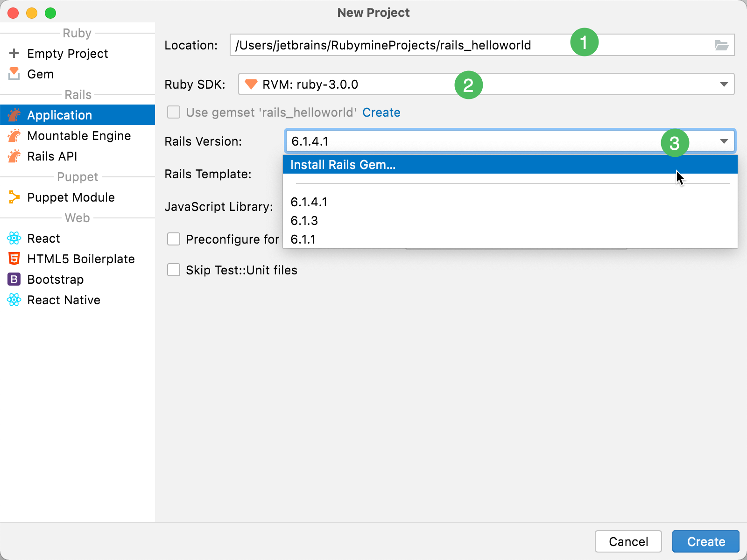Check Skip Test::Unit files
This screenshot has width=747, height=560.
174,270
